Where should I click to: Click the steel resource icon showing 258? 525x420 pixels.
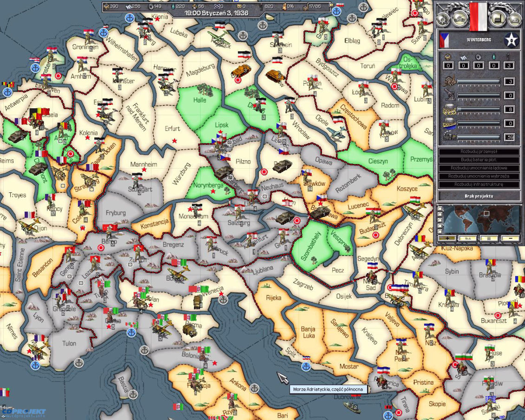click(x=129, y=6)
